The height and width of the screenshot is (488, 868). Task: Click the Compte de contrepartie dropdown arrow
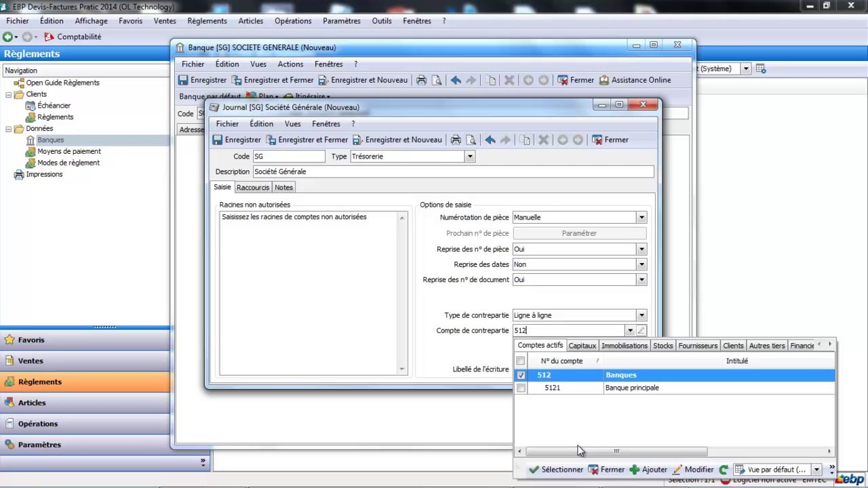click(x=630, y=331)
